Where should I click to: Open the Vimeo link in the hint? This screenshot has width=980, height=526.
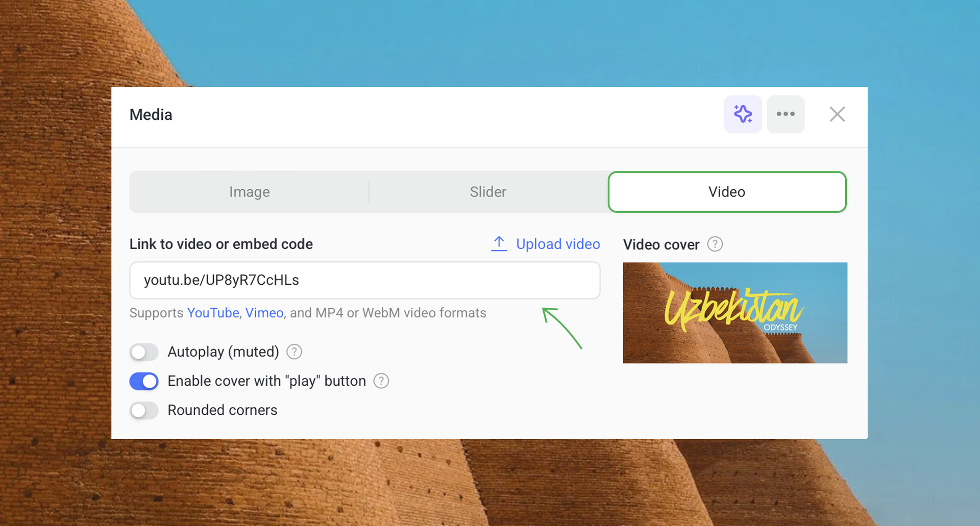pos(264,313)
